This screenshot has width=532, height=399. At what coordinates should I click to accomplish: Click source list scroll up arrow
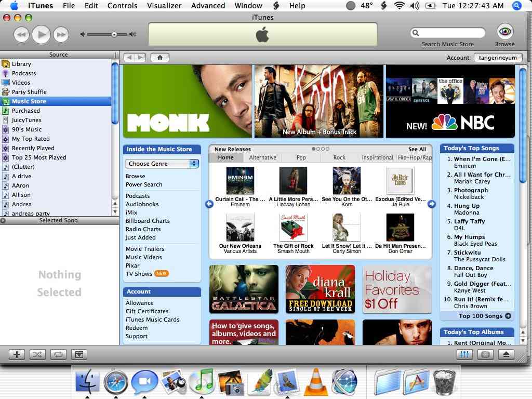click(x=115, y=204)
